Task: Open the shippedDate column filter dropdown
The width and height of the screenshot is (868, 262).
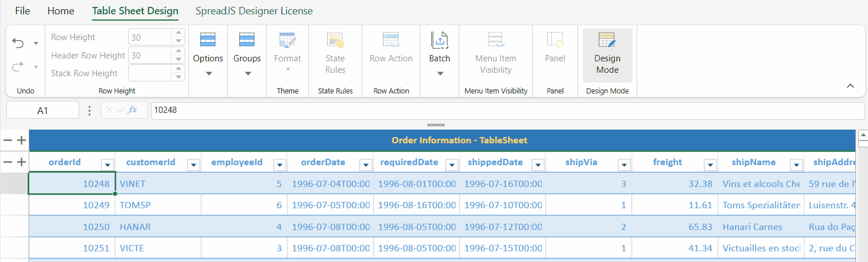Action: [538, 165]
